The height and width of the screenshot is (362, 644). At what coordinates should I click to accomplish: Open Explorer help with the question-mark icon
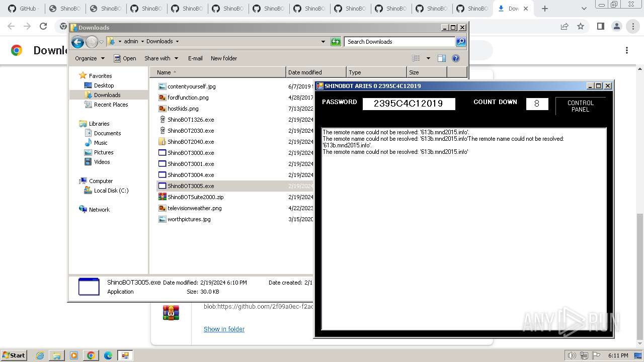point(456,58)
